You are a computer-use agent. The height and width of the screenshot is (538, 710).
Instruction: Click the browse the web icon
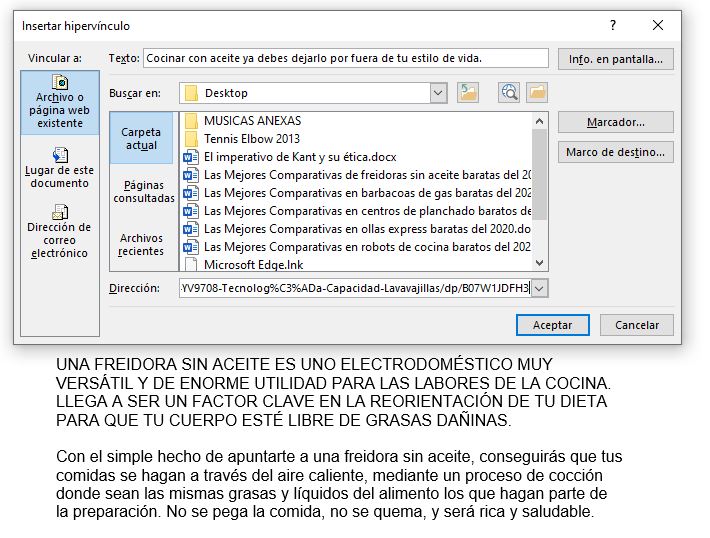click(x=510, y=93)
